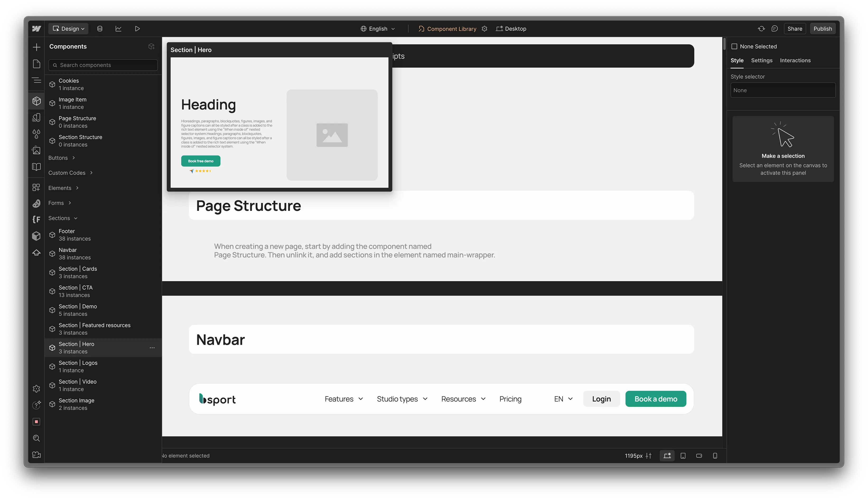The image size is (868, 499).
Task: Switch to the Interactions tab
Action: click(795, 60)
